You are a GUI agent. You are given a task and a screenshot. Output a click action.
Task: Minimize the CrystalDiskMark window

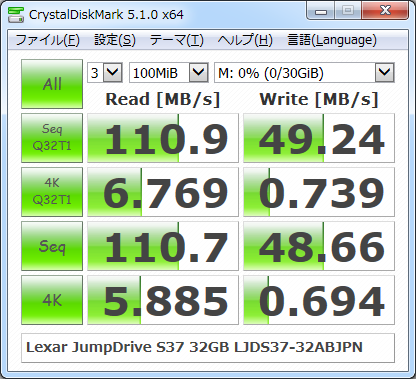[x=321, y=11]
